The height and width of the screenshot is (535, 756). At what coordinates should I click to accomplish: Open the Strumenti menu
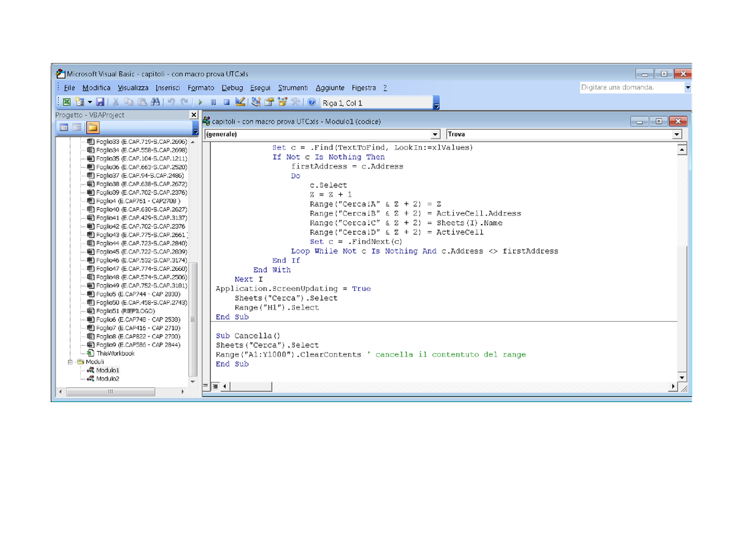coord(293,88)
